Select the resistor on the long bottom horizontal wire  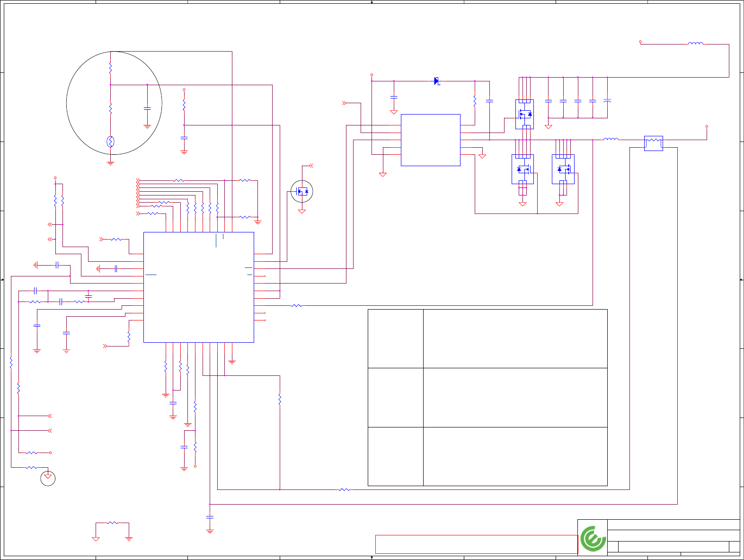tap(345, 489)
